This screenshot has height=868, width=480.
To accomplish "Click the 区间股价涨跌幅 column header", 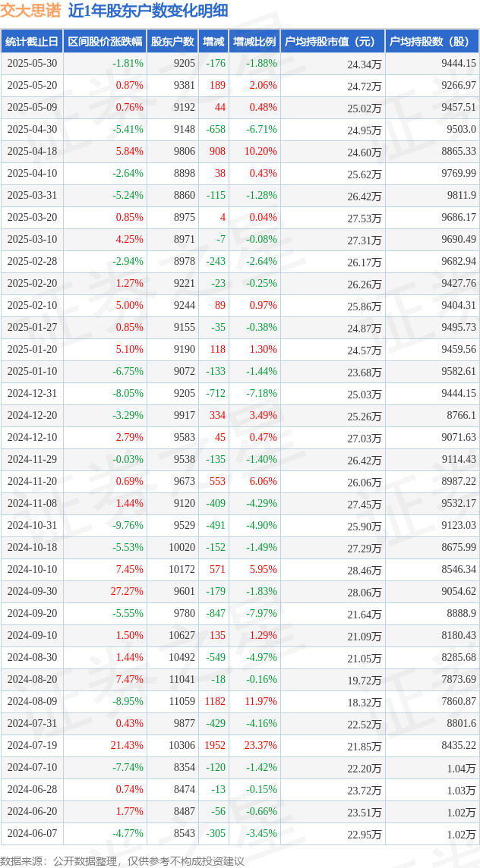I will pos(105,41).
